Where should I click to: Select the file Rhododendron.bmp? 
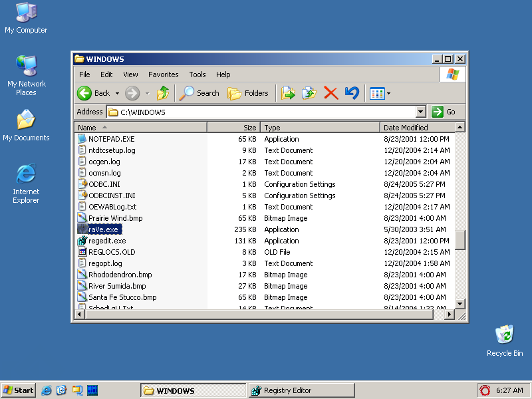(x=120, y=275)
